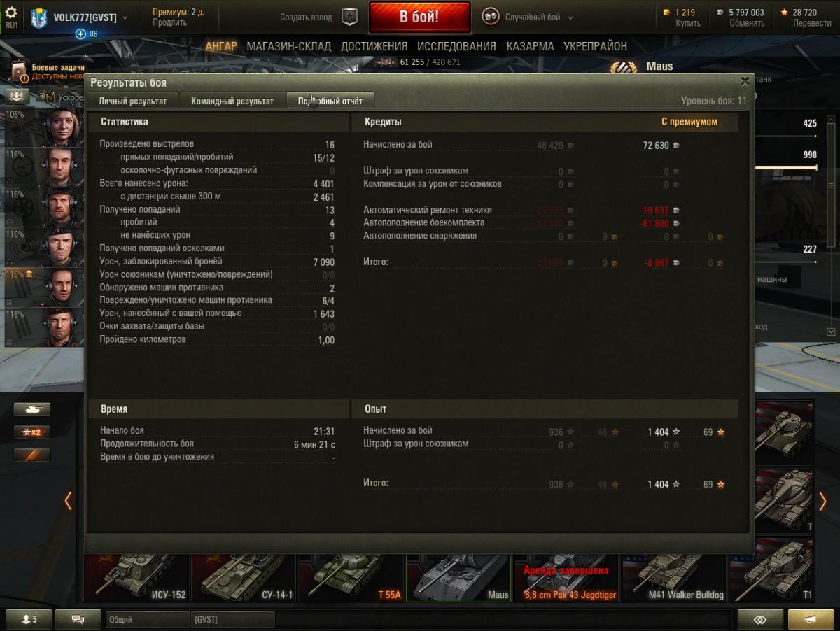This screenshot has height=631, width=840.
Task: Select the female crew member at 105%
Action: click(62, 127)
